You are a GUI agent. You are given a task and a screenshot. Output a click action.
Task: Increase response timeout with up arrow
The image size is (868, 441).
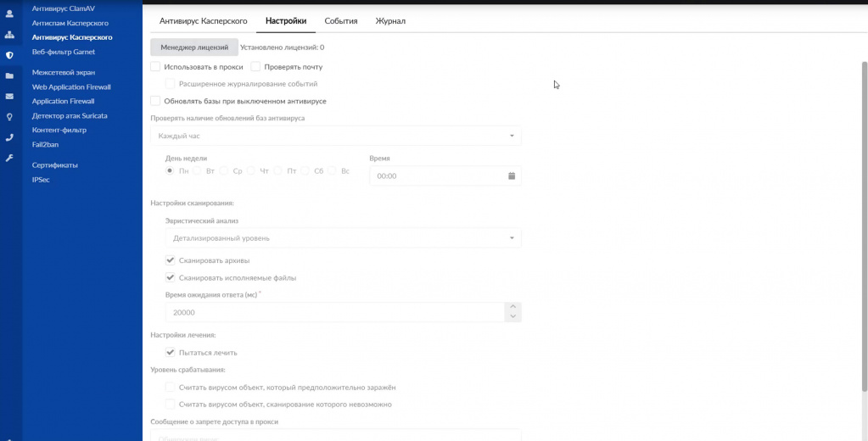coord(513,307)
